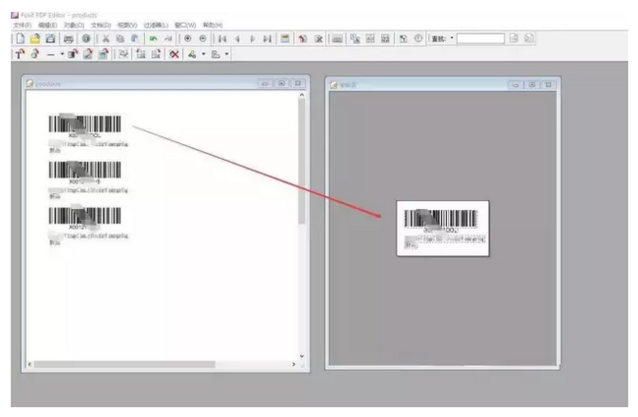
Task: Open a file with the folder icon
Action: [x=35, y=38]
